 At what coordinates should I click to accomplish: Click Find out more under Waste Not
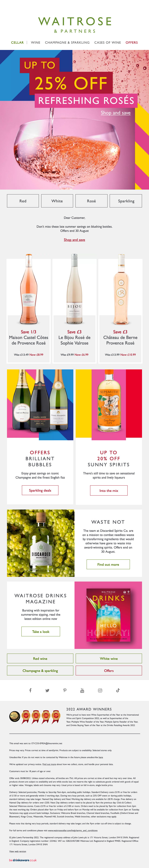click(108, 564)
